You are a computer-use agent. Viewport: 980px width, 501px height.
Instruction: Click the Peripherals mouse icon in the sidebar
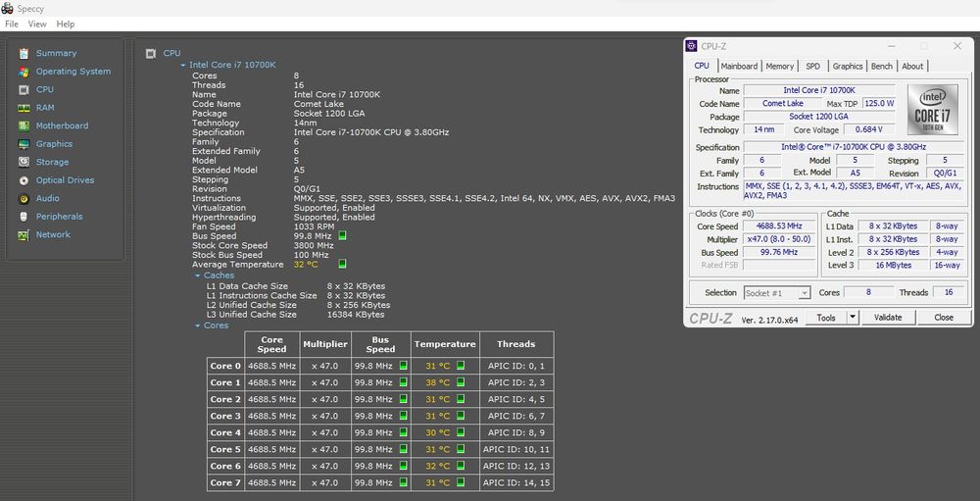[x=24, y=217]
